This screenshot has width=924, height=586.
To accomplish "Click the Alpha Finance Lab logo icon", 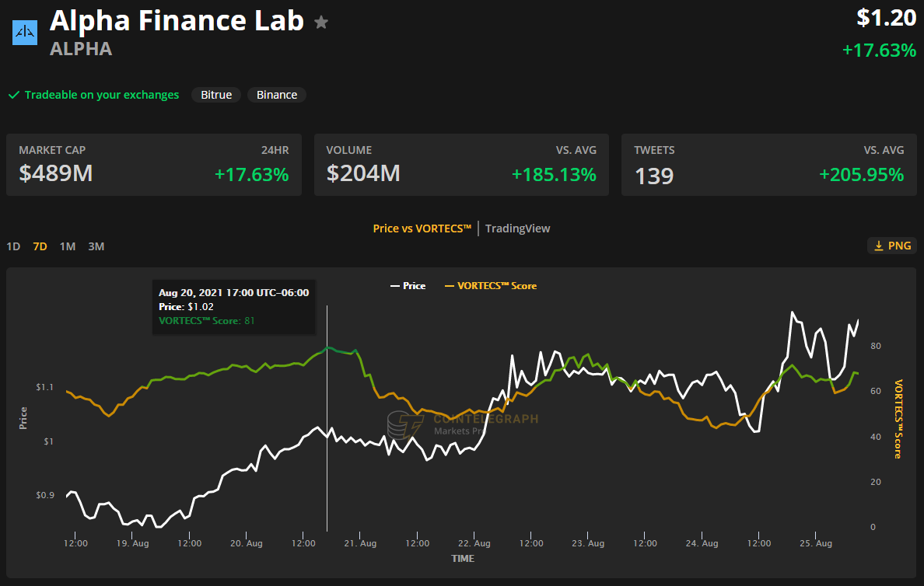I will click(24, 32).
